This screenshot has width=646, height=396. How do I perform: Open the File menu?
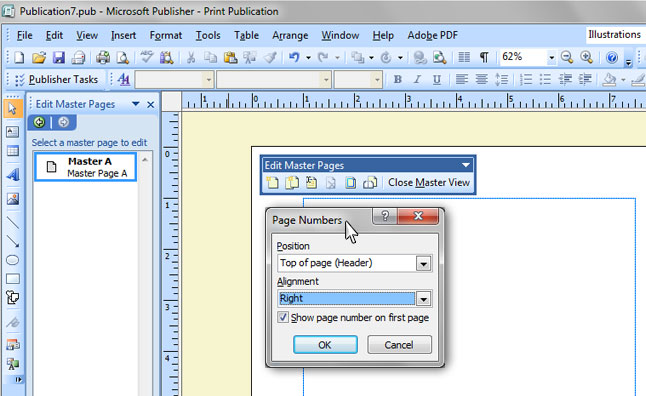point(24,35)
